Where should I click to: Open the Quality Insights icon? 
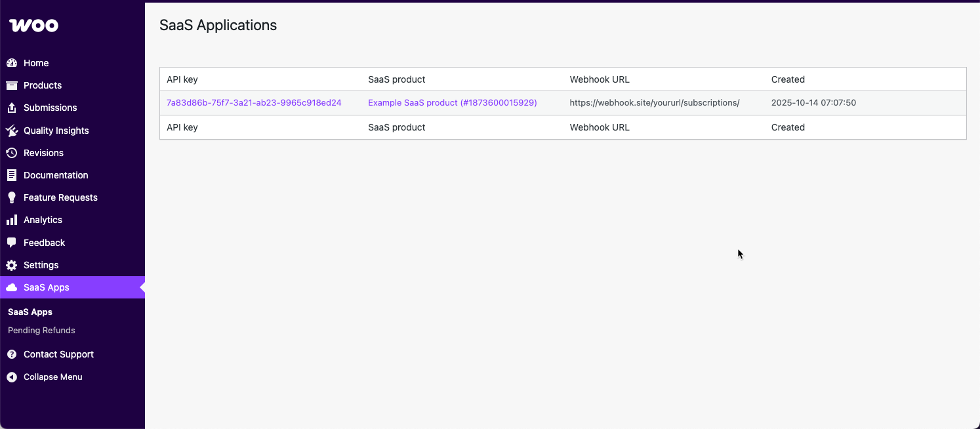click(12, 131)
